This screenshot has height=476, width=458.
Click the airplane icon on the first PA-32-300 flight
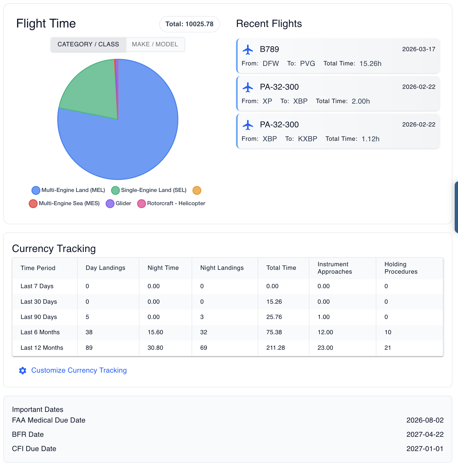(248, 87)
